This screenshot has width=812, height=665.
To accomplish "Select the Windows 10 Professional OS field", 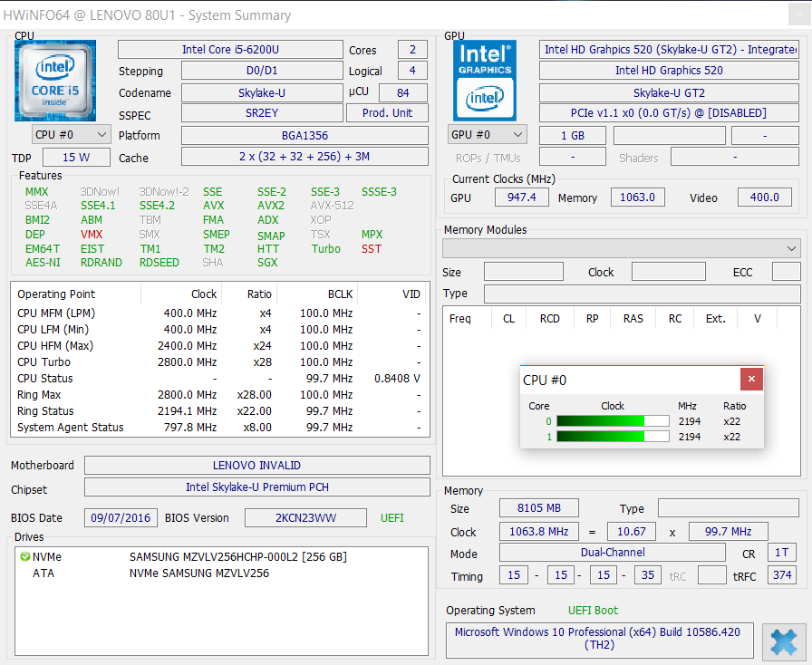I will point(599,639).
